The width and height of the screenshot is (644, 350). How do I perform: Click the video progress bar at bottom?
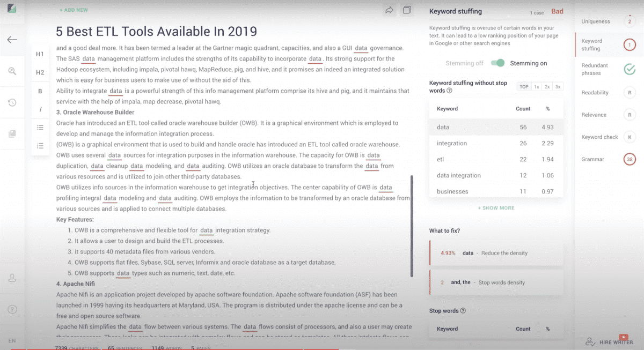(x=322, y=349)
